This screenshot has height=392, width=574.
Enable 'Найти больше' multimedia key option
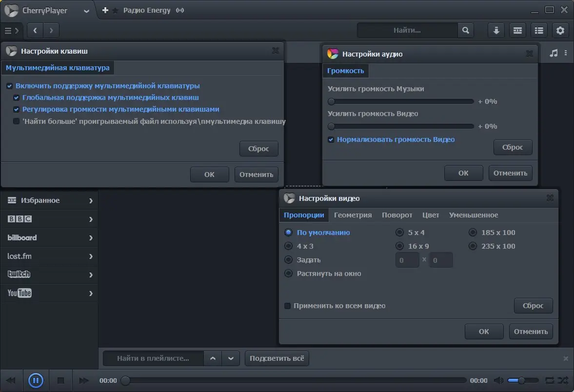point(16,121)
